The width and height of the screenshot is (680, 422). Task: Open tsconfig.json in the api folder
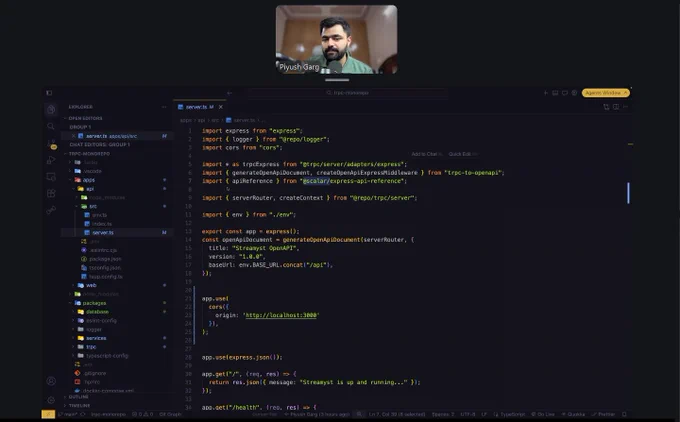pyautogui.click(x=105, y=268)
